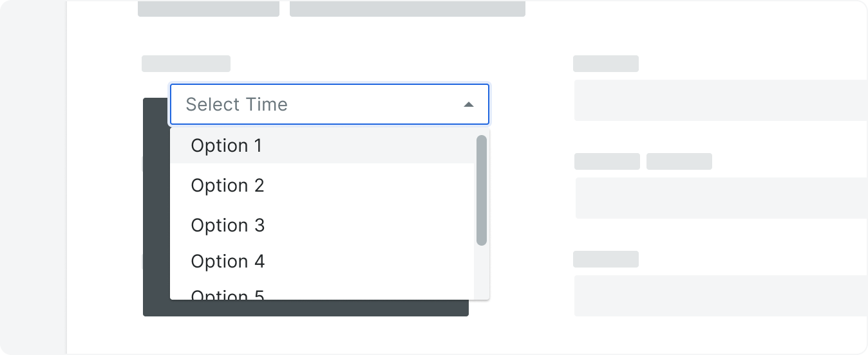
Task: Click the placeholder label above Select Time
Action: pyautogui.click(x=186, y=64)
